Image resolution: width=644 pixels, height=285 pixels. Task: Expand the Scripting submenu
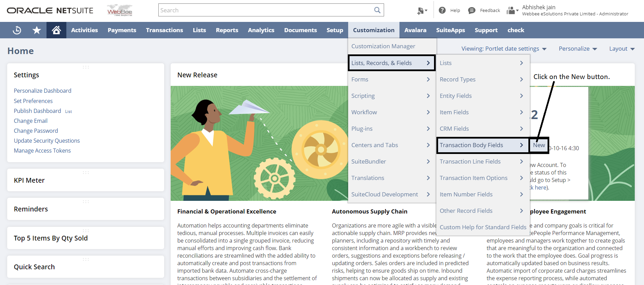coord(392,96)
